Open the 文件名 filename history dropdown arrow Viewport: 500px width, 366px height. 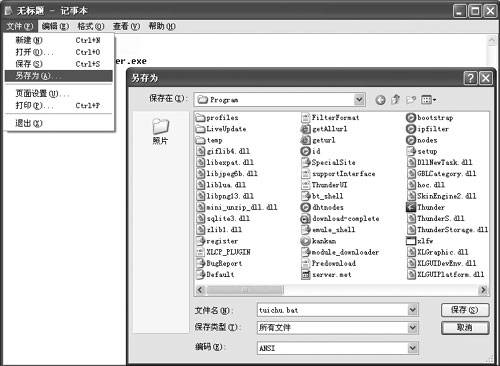[x=413, y=310]
